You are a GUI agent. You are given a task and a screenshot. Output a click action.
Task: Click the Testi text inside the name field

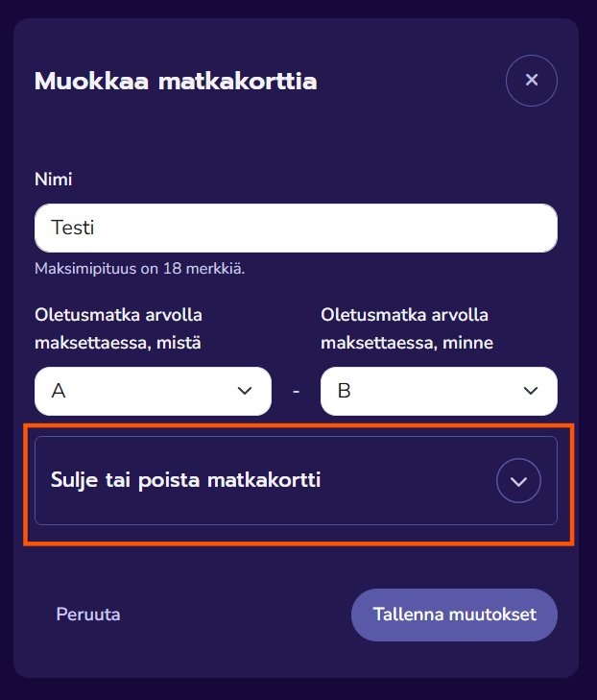click(73, 229)
